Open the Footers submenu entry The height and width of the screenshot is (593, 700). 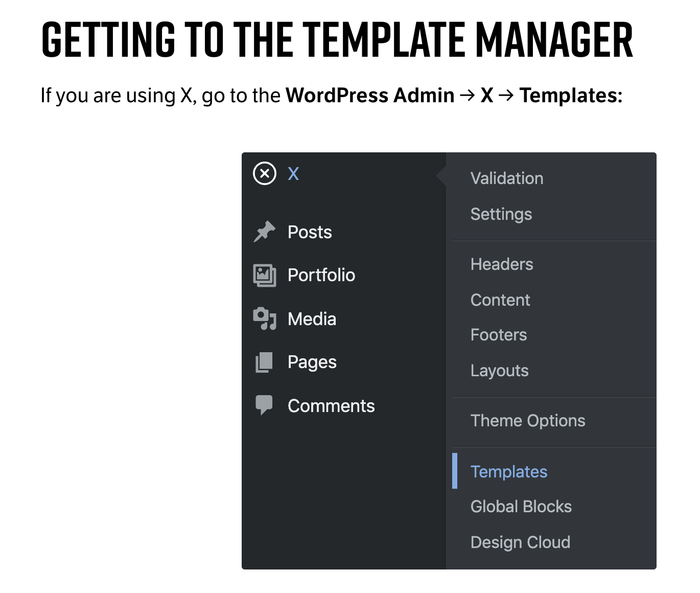point(499,335)
